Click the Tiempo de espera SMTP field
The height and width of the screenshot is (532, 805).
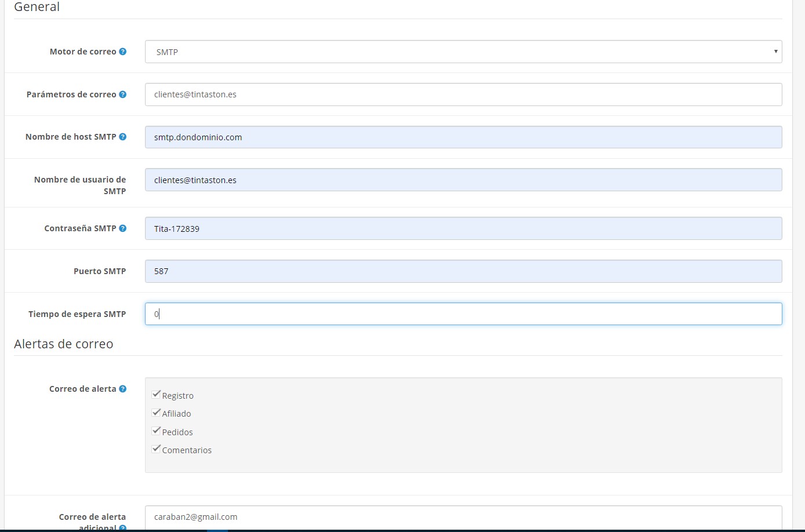point(463,314)
